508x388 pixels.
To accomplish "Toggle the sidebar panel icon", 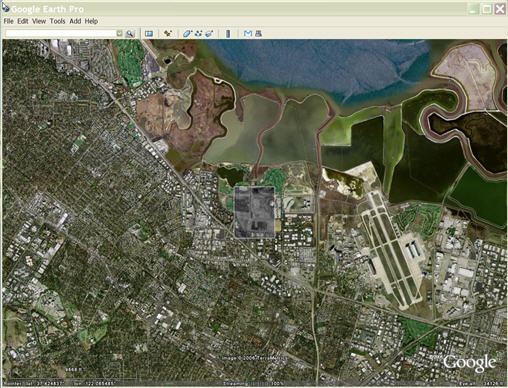I will [149, 33].
